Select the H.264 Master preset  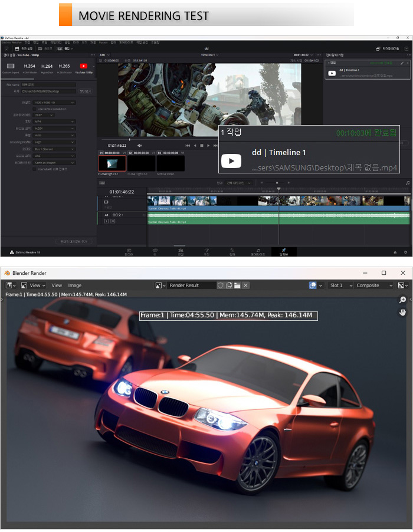click(x=29, y=68)
